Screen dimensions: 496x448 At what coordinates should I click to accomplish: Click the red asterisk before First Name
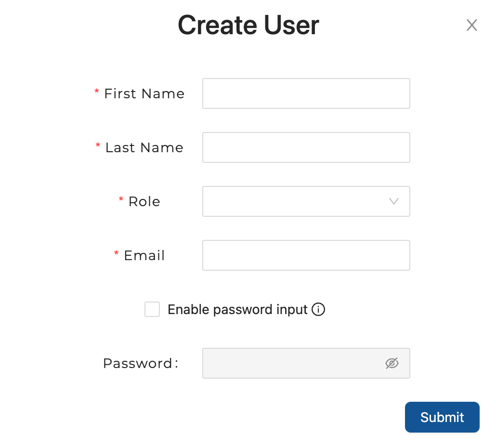pos(97,92)
